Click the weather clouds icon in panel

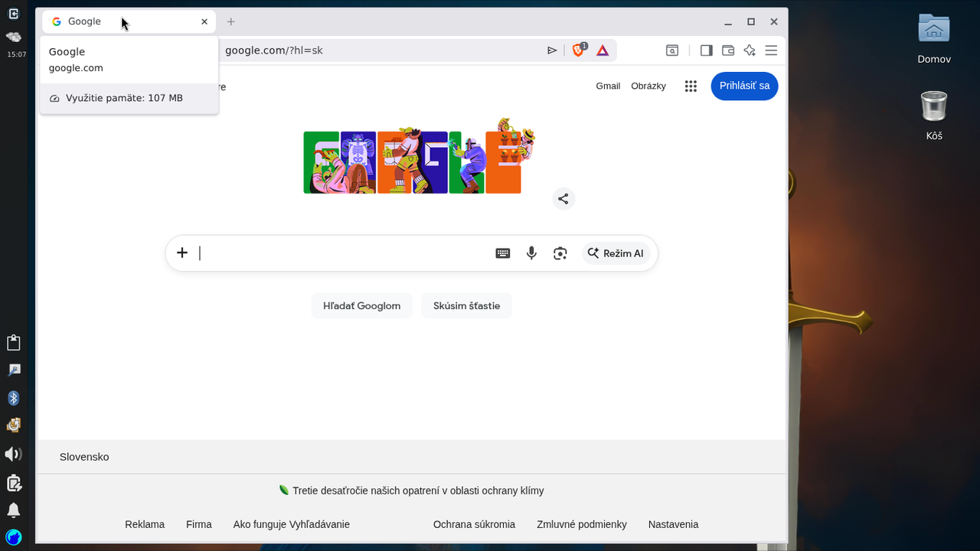pyautogui.click(x=13, y=37)
